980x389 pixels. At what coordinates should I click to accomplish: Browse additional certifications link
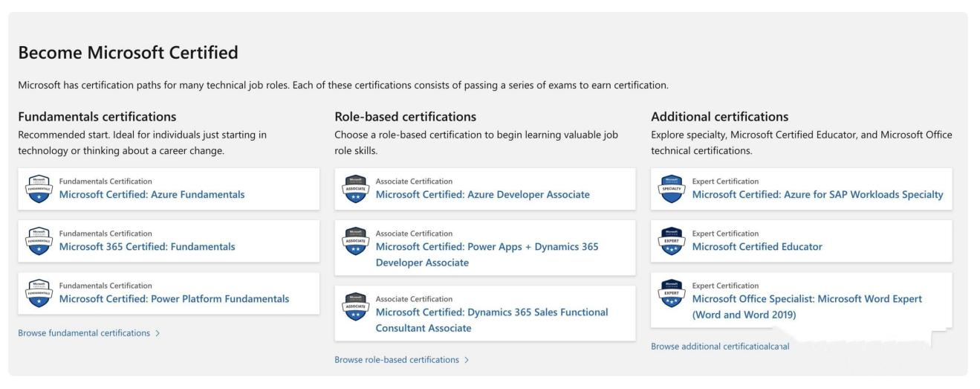pyautogui.click(x=720, y=347)
